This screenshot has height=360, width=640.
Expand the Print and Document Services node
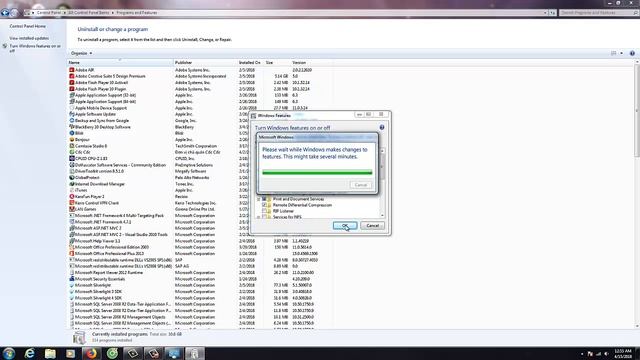258,199
